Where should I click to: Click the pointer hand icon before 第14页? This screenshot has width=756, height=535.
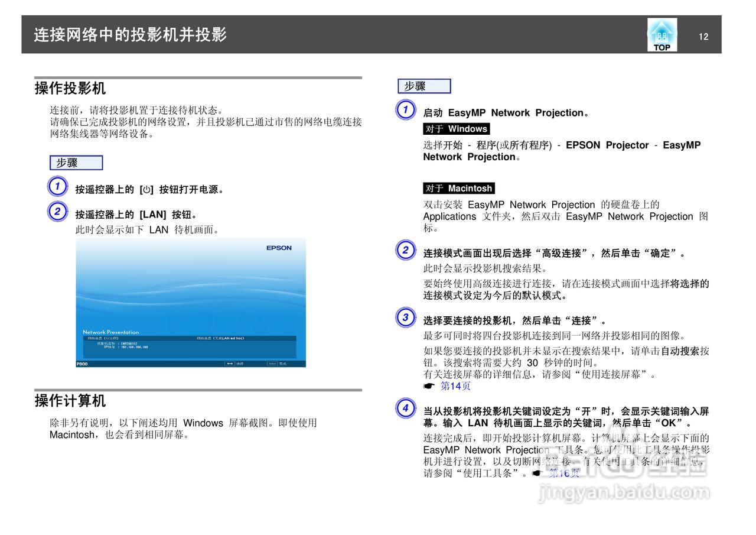point(429,385)
